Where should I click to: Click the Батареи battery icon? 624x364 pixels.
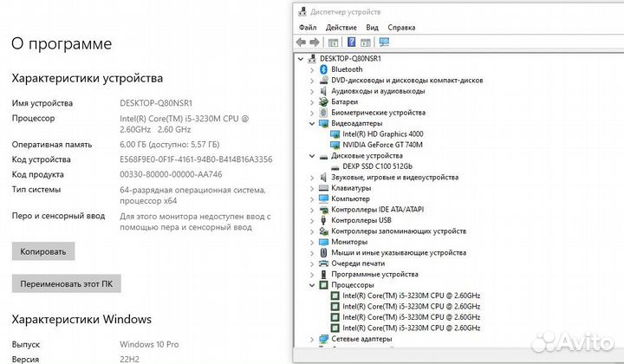click(323, 102)
